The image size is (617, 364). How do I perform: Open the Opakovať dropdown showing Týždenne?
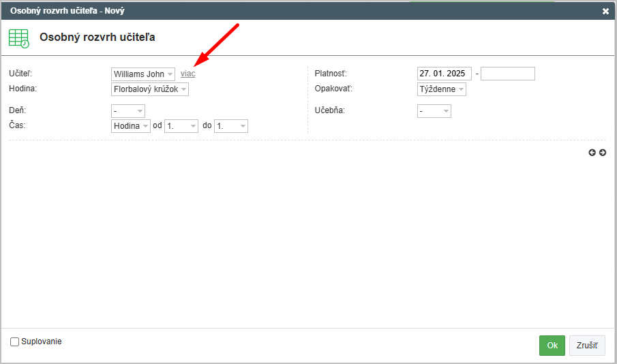pos(441,89)
